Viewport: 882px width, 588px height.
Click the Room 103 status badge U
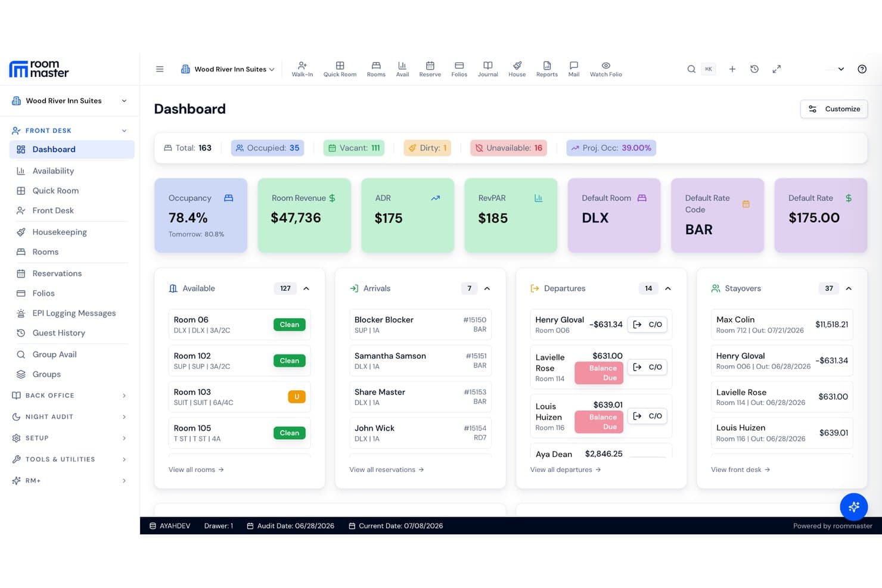[297, 397]
